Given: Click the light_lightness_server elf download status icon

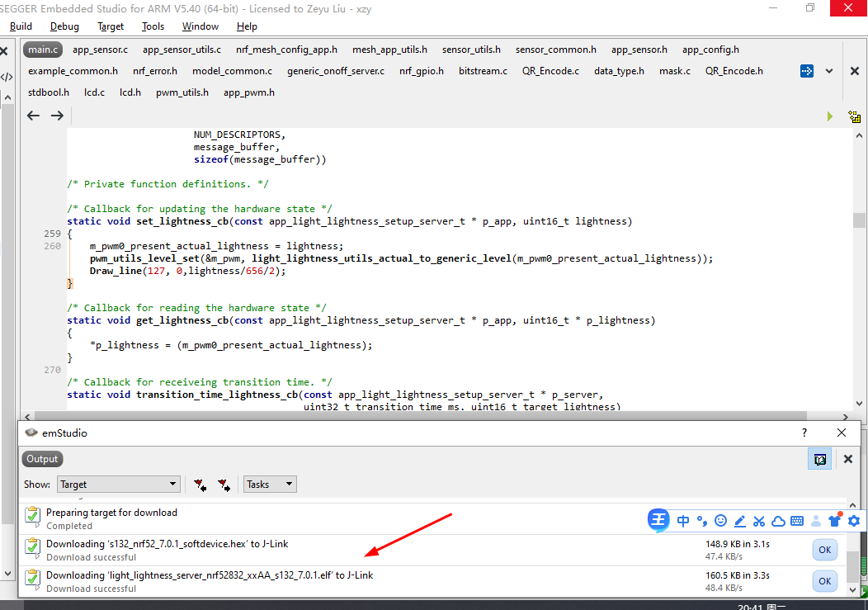Looking at the screenshot, I should coord(33,579).
